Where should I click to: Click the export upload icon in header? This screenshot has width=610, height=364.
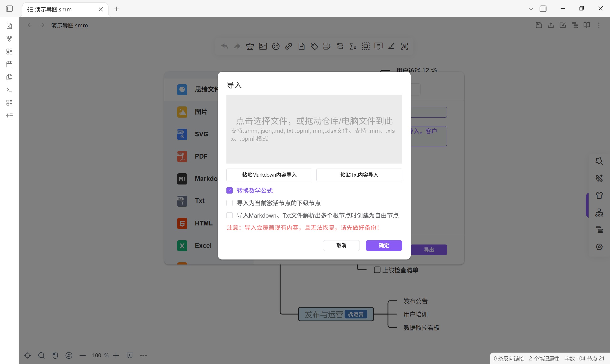(x=551, y=25)
